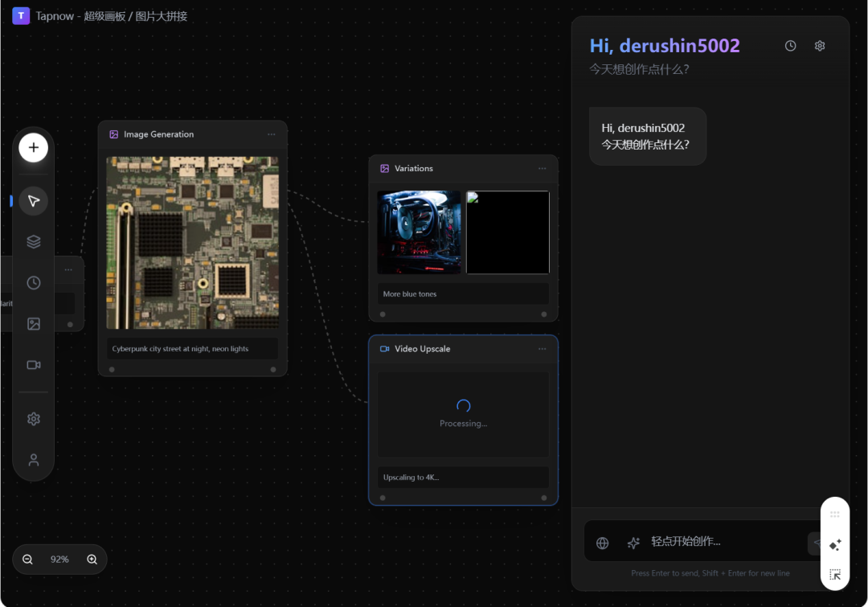This screenshot has width=868, height=607.
Task: Click the 92% zoom level indicator
Action: coord(59,560)
